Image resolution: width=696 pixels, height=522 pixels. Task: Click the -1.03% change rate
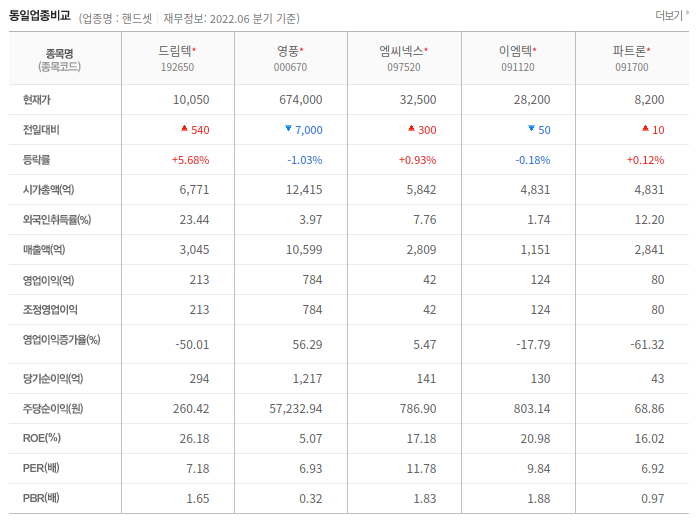[304, 160]
